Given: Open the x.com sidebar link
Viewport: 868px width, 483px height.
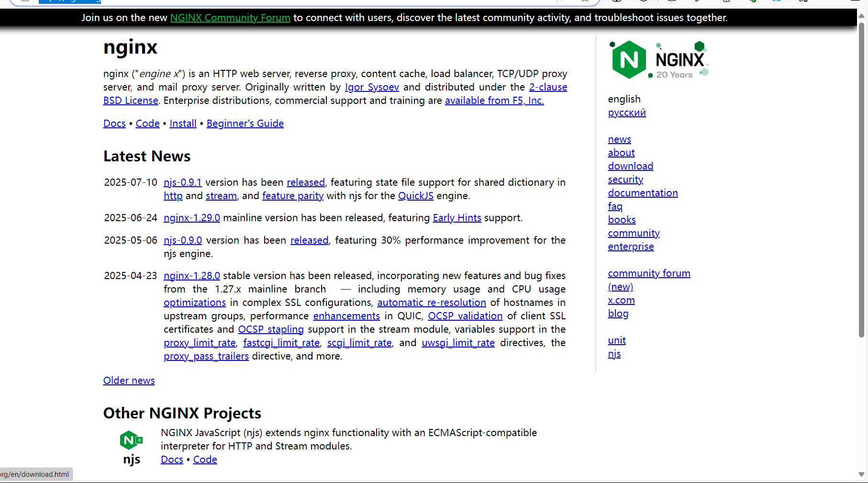Looking at the screenshot, I should [x=621, y=300].
